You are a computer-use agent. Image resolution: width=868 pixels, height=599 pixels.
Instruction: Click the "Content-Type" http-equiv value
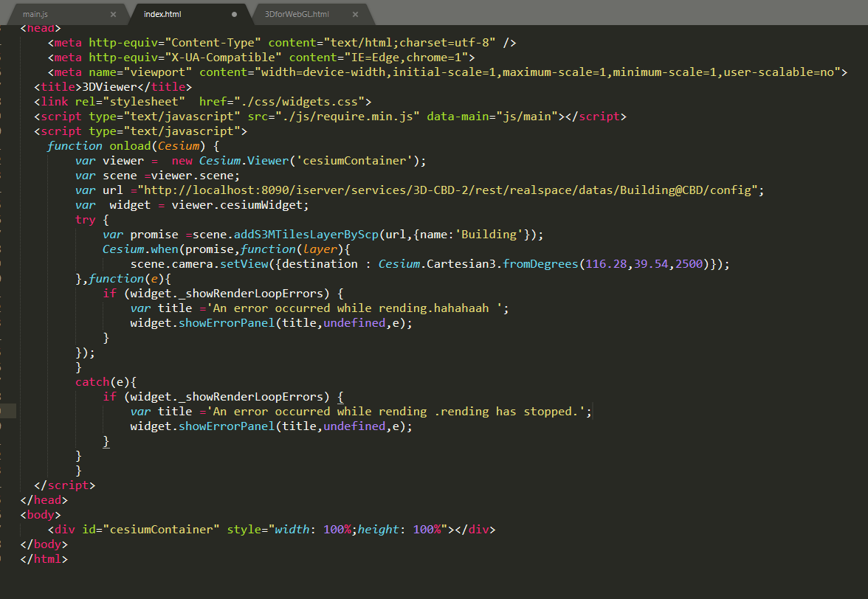[x=213, y=43]
